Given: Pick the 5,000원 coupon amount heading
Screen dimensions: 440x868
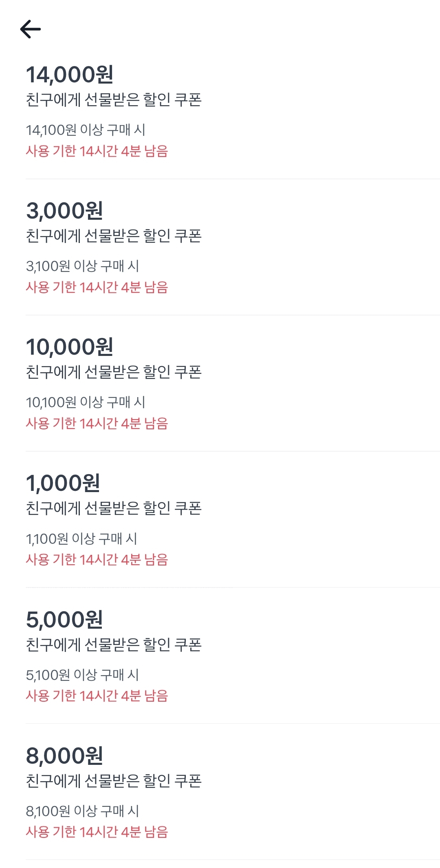Looking at the screenshot, I should [x=64, y=620].
